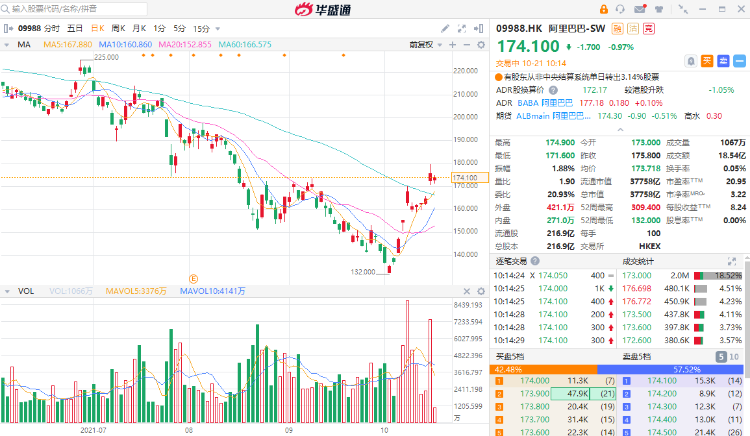The image size is (750, 436).
Task: Open help icon next to 逐笔交易
Action: pyautogui.click(x=535, y=261)
